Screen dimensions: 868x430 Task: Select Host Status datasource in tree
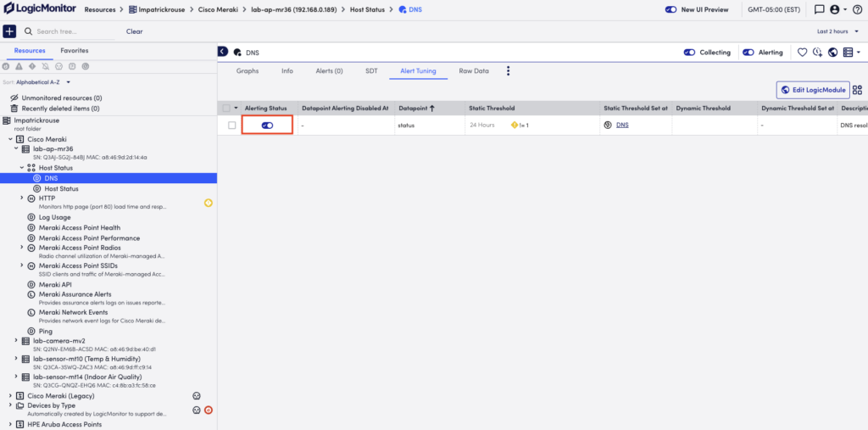pyautogui.click(x=61, y=188)
